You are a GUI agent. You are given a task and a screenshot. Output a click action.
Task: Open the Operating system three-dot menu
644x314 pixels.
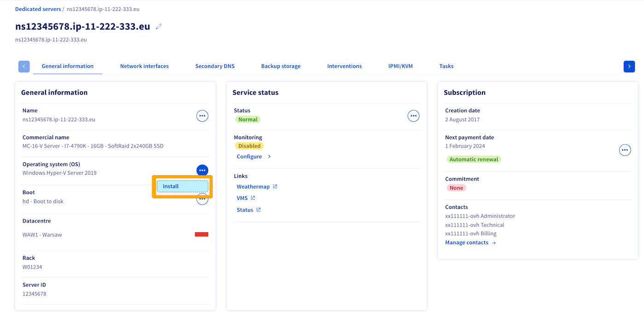pos(202,170)
